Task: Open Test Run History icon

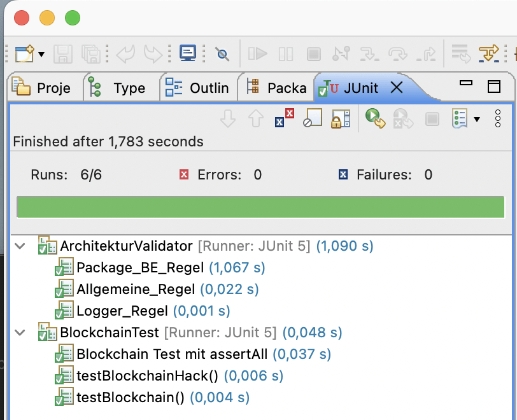Action: (x=460, y=118)
